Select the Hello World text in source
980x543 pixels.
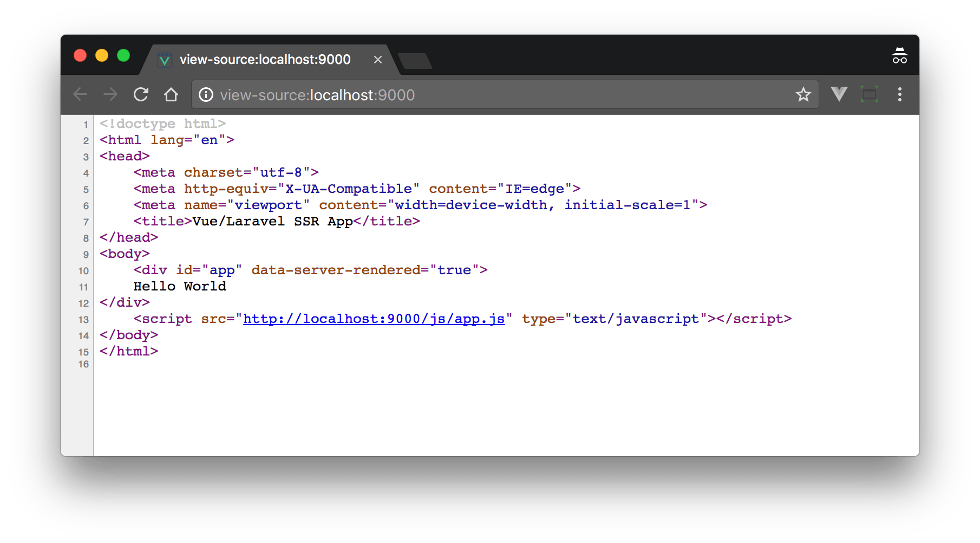coord(180,286)
